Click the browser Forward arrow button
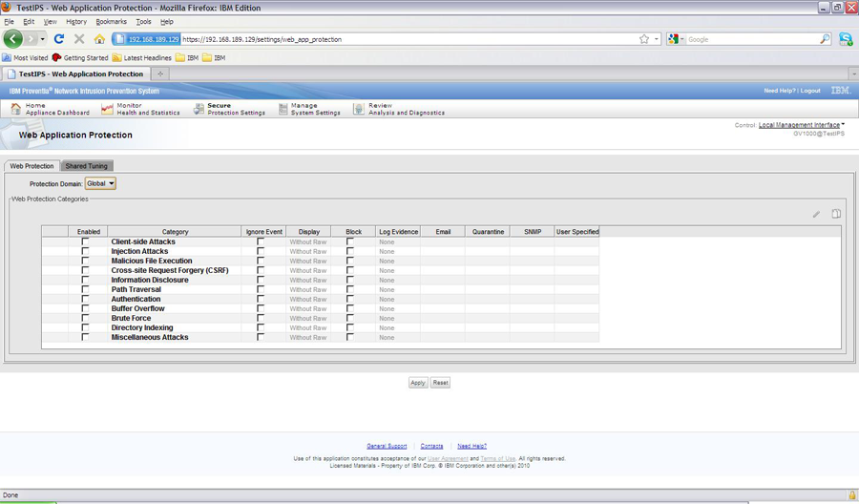859x504 pixels. coord(31,39)
